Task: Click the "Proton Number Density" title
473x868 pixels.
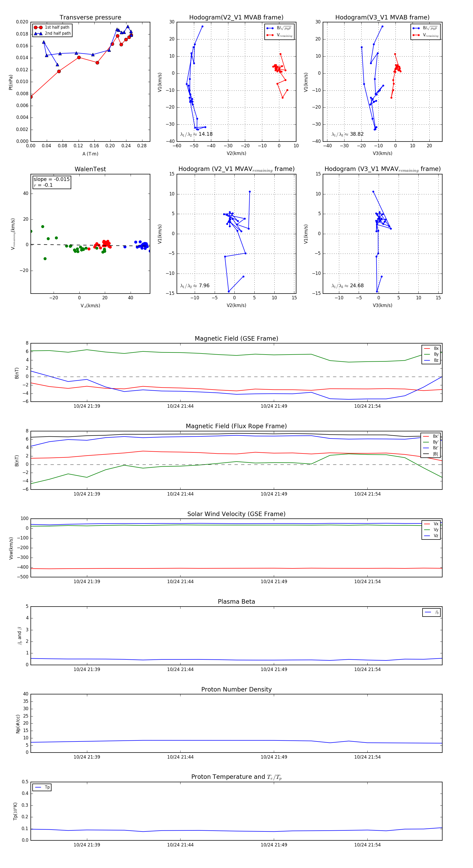Action: point(236,689)
